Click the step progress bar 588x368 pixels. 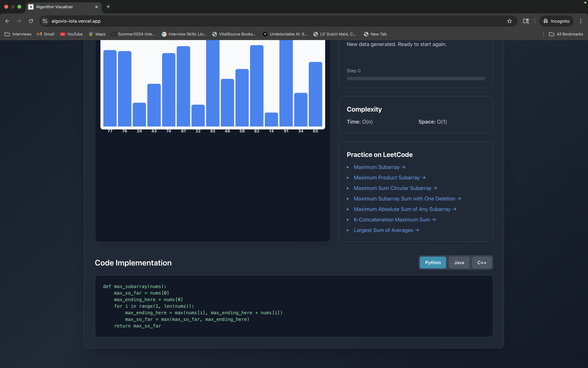415,79
